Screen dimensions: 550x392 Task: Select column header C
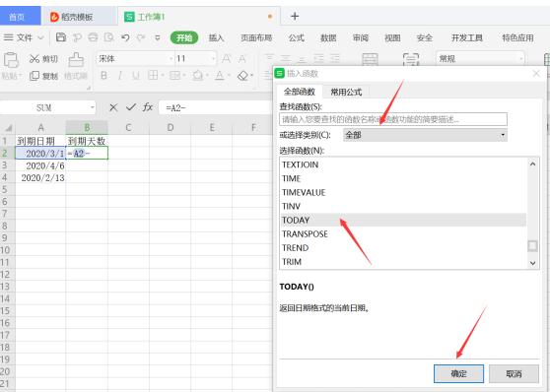tap(128, 128)
